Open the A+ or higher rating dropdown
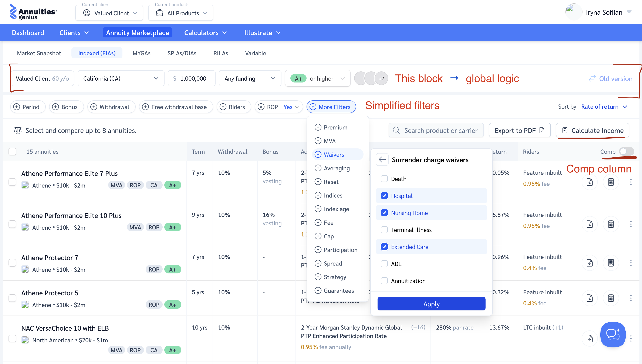The height and width of the screenshot is (364, 642). [318, 78]
